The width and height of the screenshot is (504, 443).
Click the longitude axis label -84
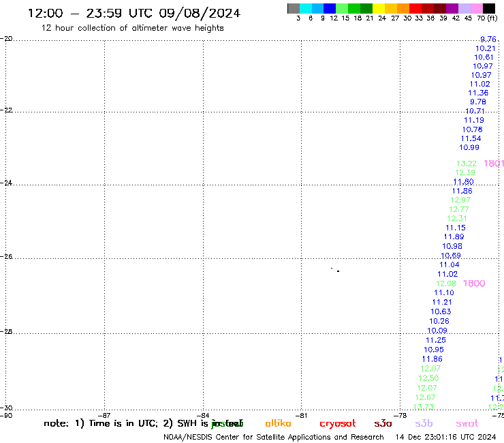203,416
